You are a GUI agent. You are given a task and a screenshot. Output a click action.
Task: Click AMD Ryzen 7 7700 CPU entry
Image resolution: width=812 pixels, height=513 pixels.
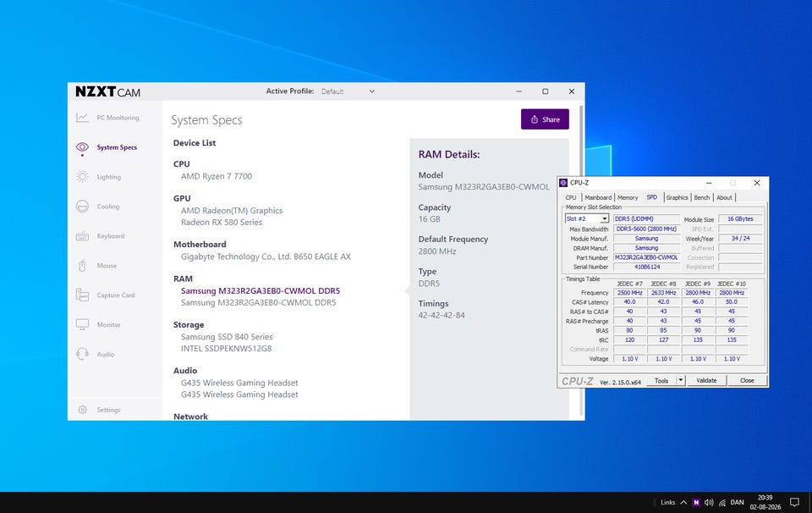216,176
